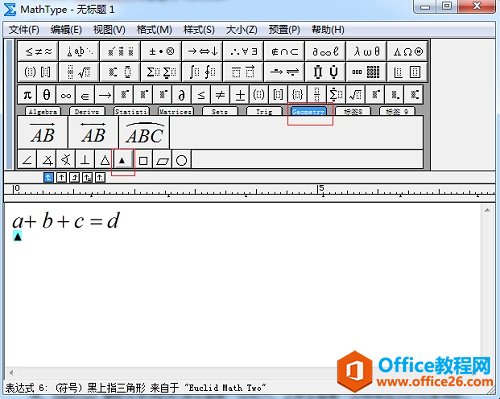
Task: Insert the plus-minus symbol in small bar
Action: click(240, 95)
